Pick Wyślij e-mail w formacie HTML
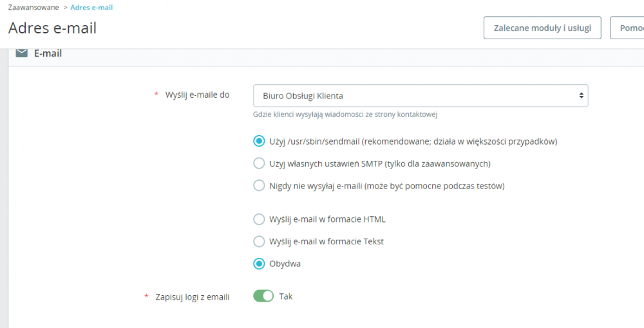The width and height of the screenshot is (644, 328). (259, 219)
